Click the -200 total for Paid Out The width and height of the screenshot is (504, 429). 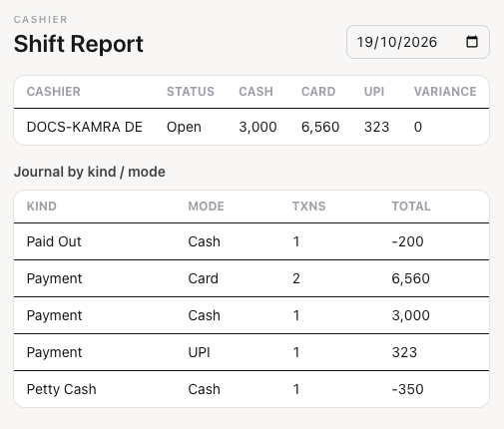coord(407,241)
